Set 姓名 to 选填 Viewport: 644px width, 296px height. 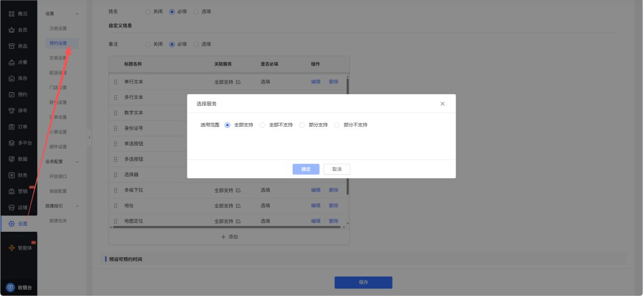[x=196, y=11]
